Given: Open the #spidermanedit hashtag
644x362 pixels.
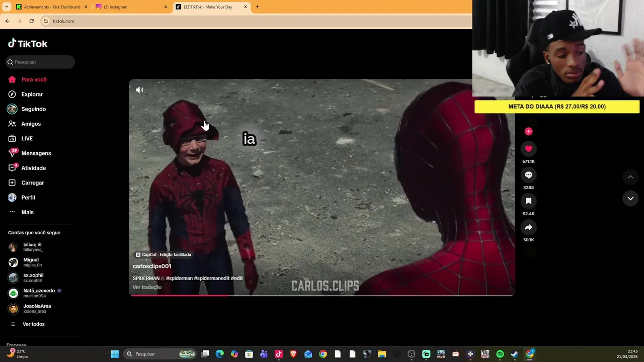Looking at the screenshot, I should (211, 278).
